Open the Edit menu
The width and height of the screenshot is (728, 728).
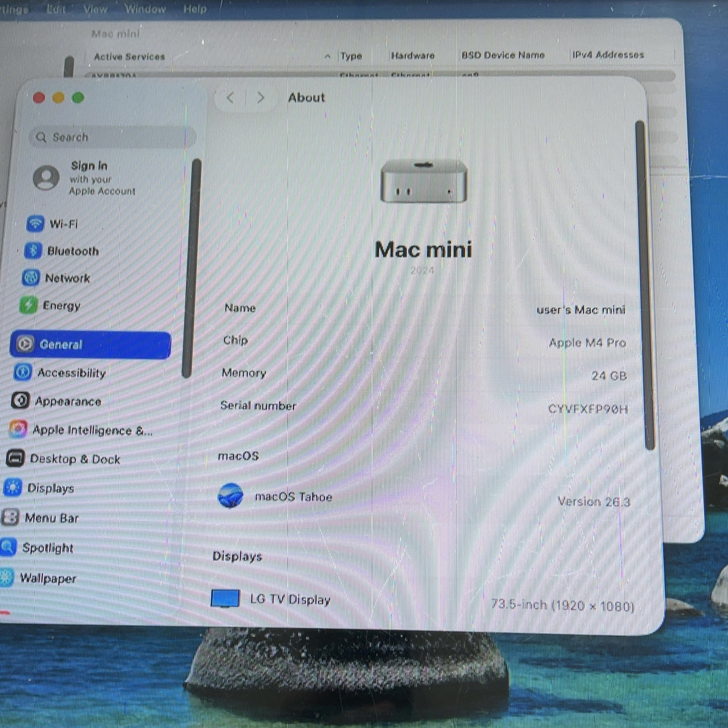coord(56,9)
